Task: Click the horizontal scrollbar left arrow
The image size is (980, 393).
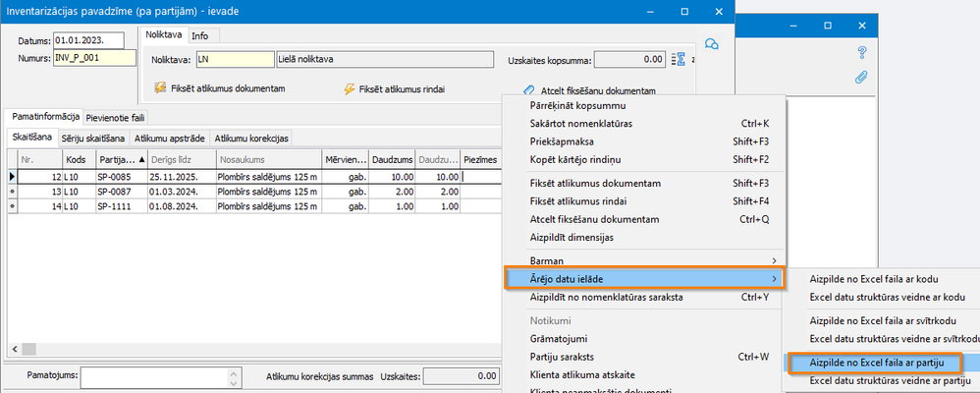Action: click(x=16, y=348)
